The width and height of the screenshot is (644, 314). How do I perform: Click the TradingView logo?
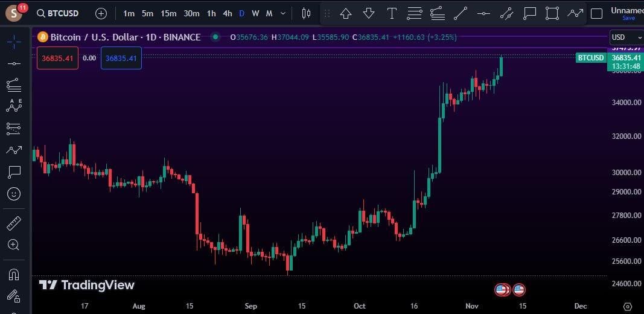click(x=87, y=285)
